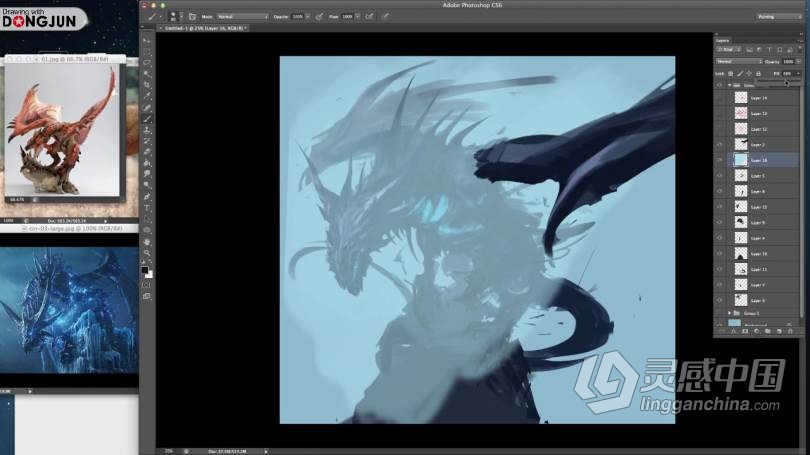Change the screen mode
Viewport: 810px width, 455px height.
pos(147,296)
